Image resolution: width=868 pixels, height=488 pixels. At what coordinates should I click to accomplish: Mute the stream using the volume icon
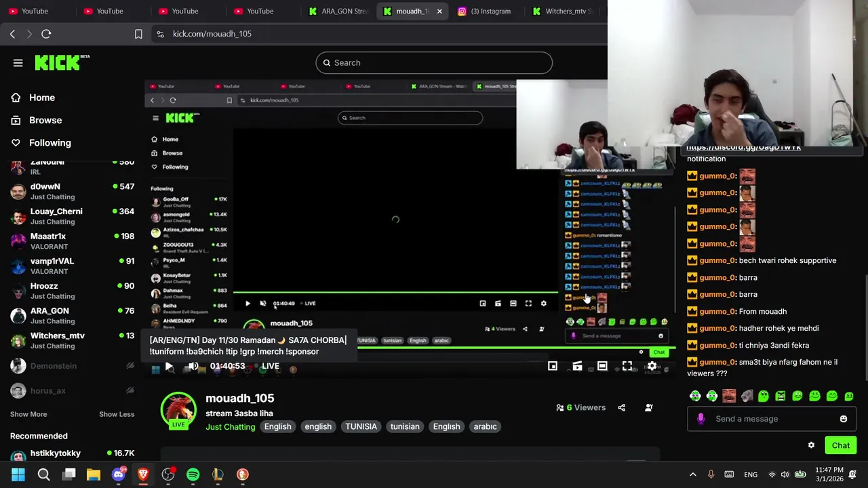click(x=193, y=366)
